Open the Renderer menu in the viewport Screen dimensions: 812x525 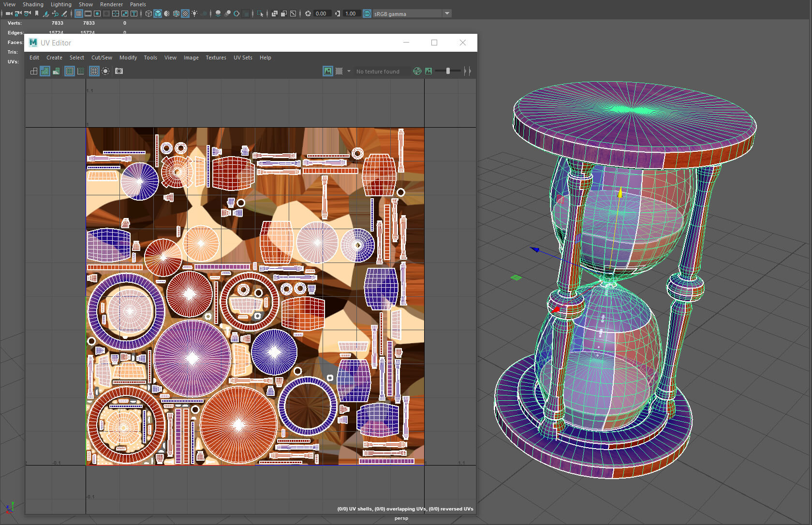111,4
